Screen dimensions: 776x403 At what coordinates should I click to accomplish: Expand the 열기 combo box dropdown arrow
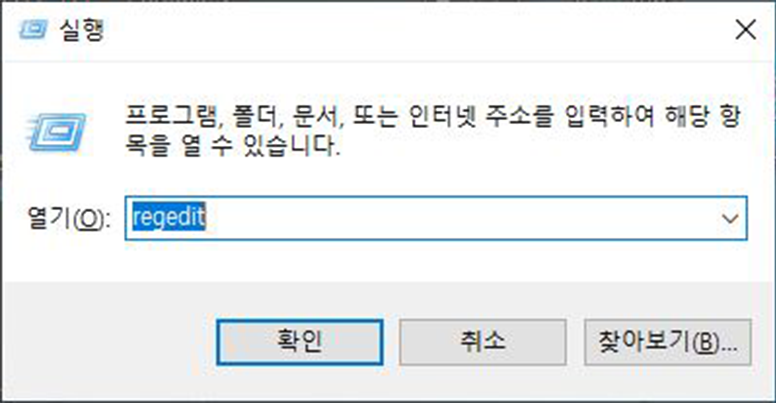pos(730,218)
